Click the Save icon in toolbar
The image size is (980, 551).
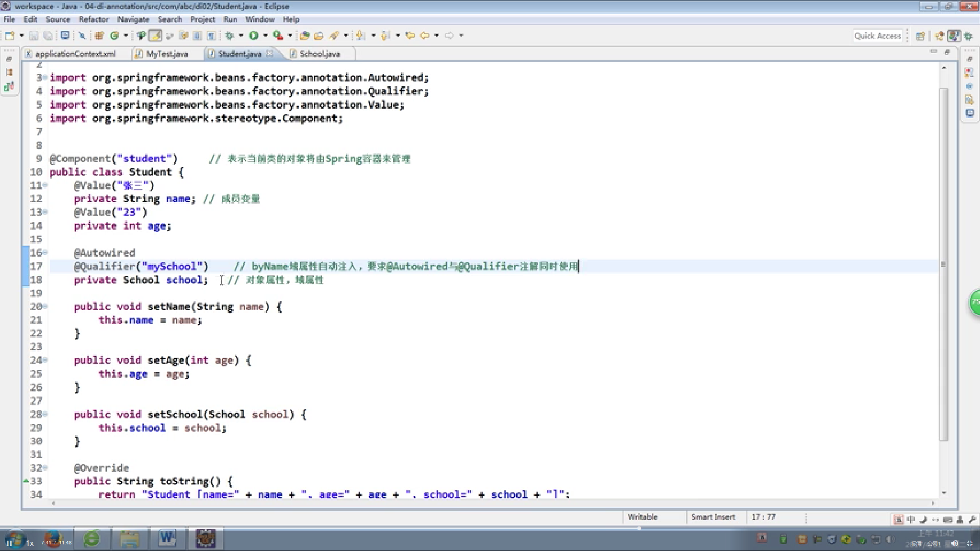(34, 36)
